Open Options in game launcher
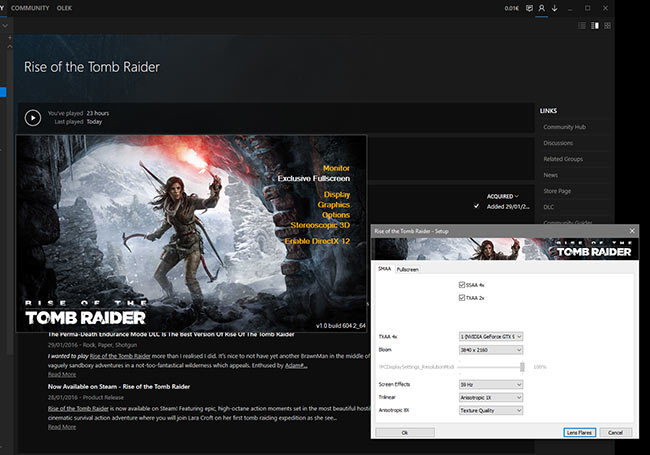 click(x=336, y=215)
